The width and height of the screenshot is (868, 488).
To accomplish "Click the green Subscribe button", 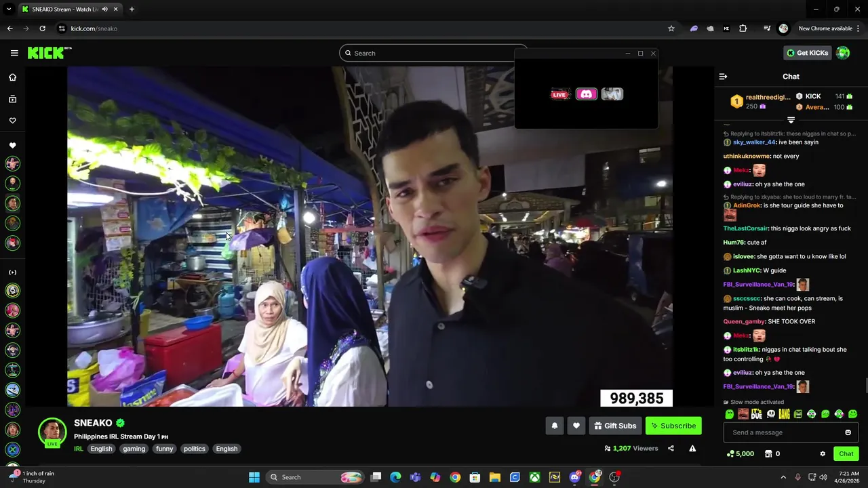I will click(673, 426).
